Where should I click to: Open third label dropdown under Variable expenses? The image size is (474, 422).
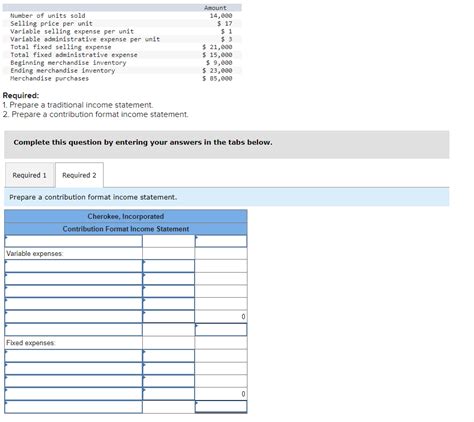[73, 291]
